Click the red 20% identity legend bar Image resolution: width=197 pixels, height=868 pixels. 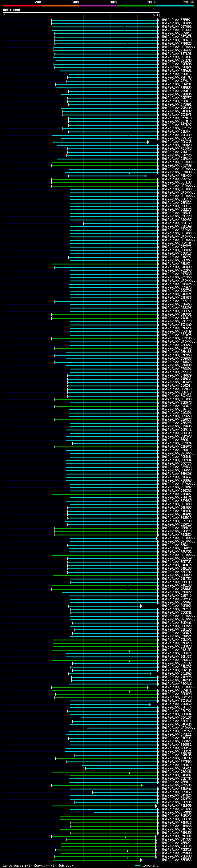click(x=22, y=6)
